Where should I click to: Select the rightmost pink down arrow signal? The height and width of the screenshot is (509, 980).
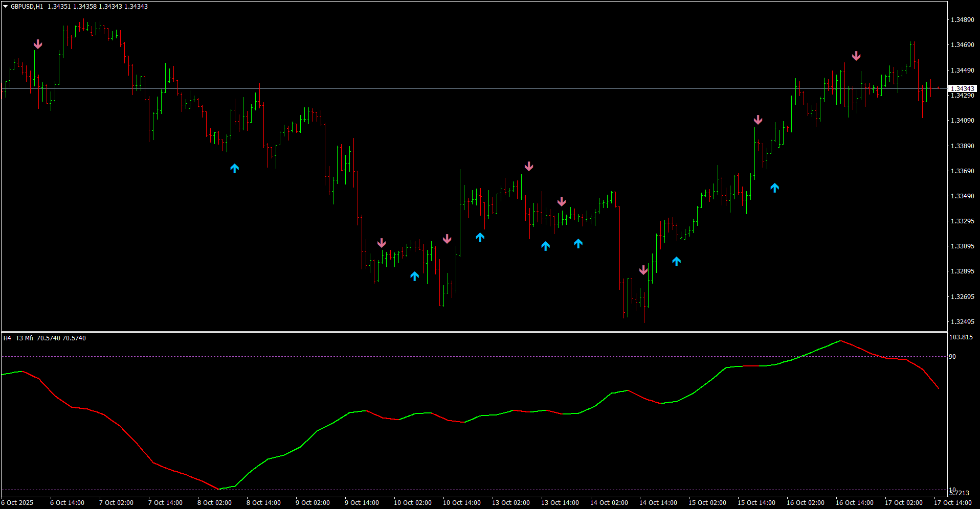(856, 56)
